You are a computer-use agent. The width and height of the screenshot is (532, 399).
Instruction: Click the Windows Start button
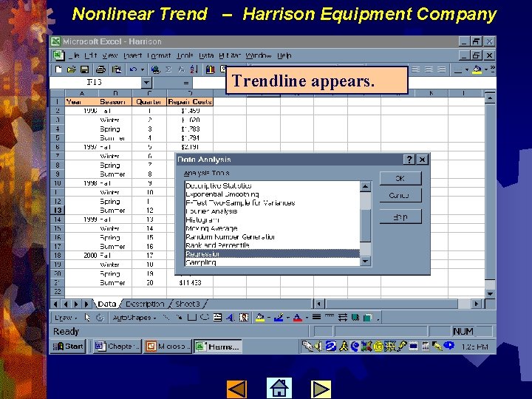[68, 347]
